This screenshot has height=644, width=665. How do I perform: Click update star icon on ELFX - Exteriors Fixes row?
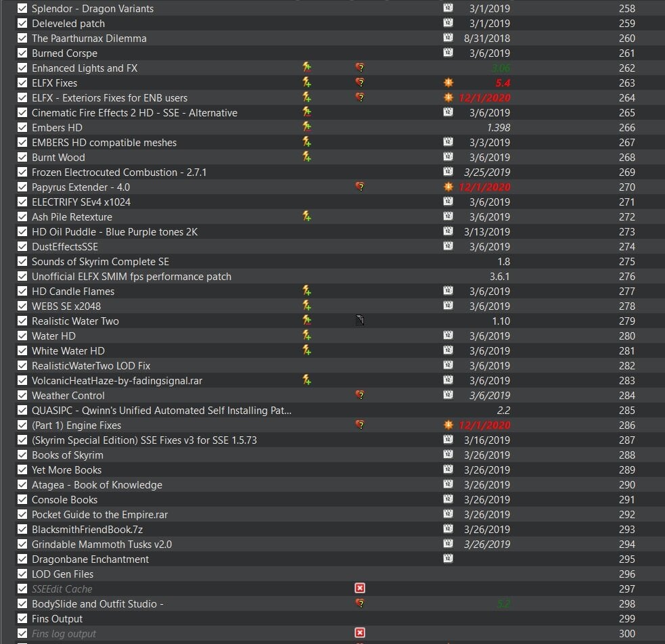tap(448, 97)
